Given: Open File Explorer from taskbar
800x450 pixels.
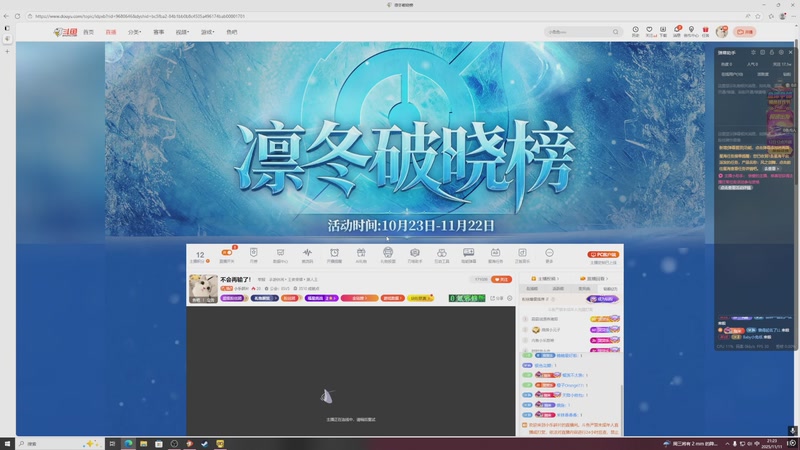Looking at the screenshot, I should point(143,444).
